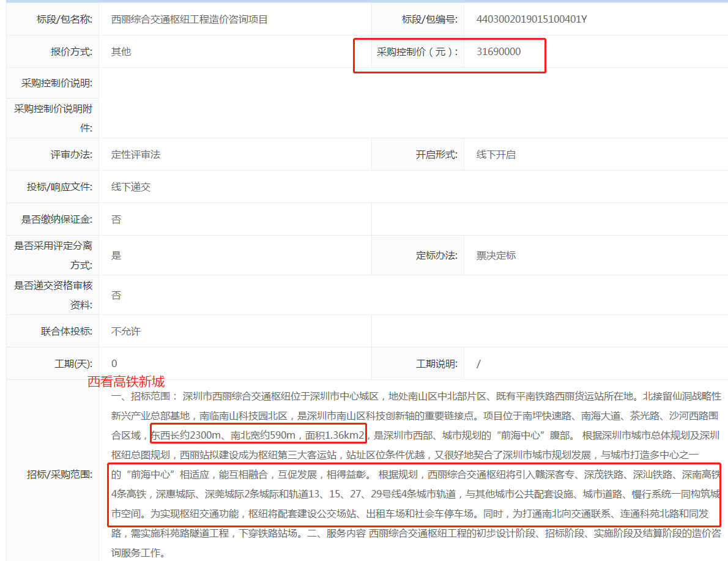
Task: Click the red 西看高铁新城 annotation text
Action: click(126, 382)
